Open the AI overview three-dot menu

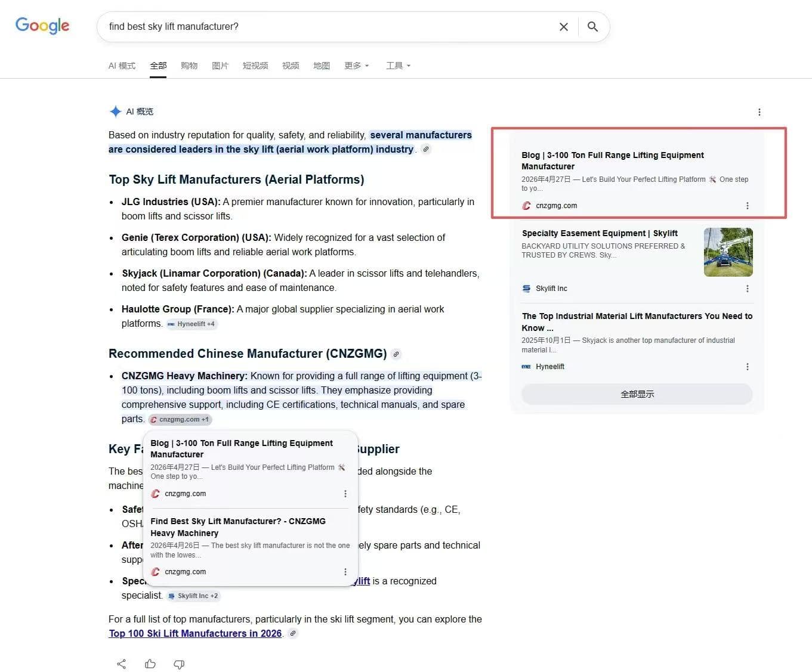click(x=759, y=112)
